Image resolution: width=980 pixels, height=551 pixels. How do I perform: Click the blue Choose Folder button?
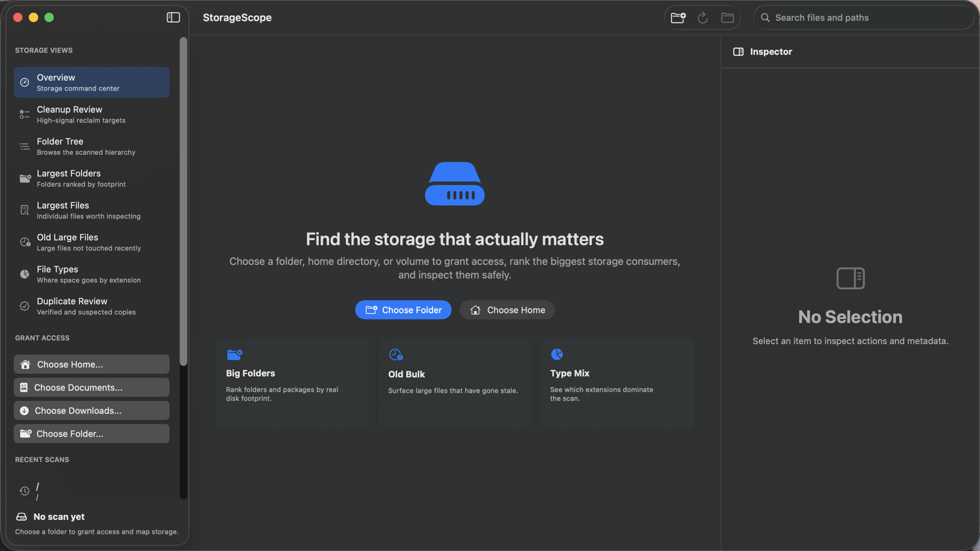404,310
